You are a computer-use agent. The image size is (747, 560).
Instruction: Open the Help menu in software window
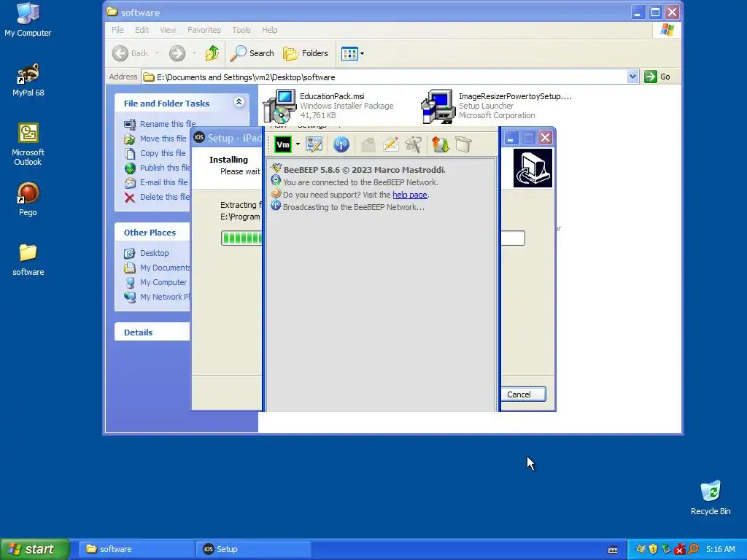tap(269, 30)
